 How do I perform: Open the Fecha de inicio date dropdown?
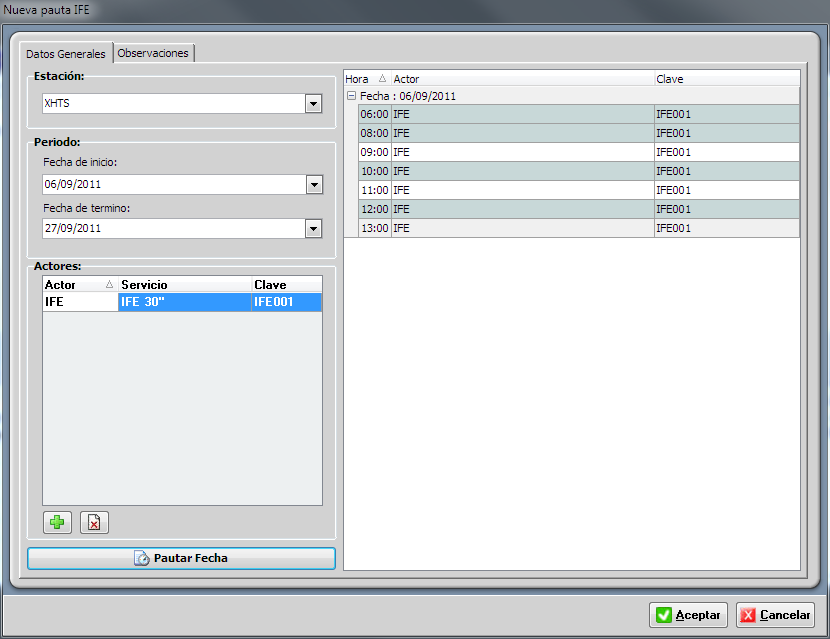click(x=313, y=185)
